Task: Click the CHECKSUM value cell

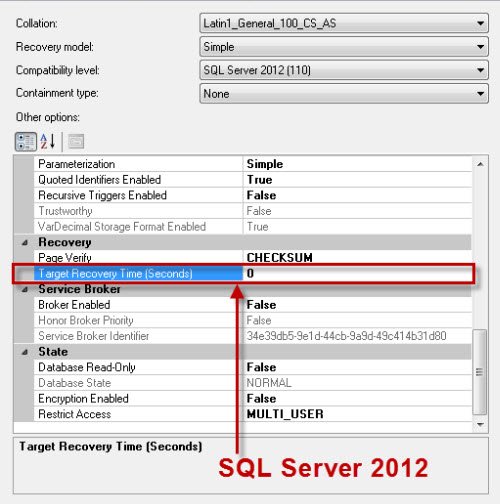Action: [357, 258]
